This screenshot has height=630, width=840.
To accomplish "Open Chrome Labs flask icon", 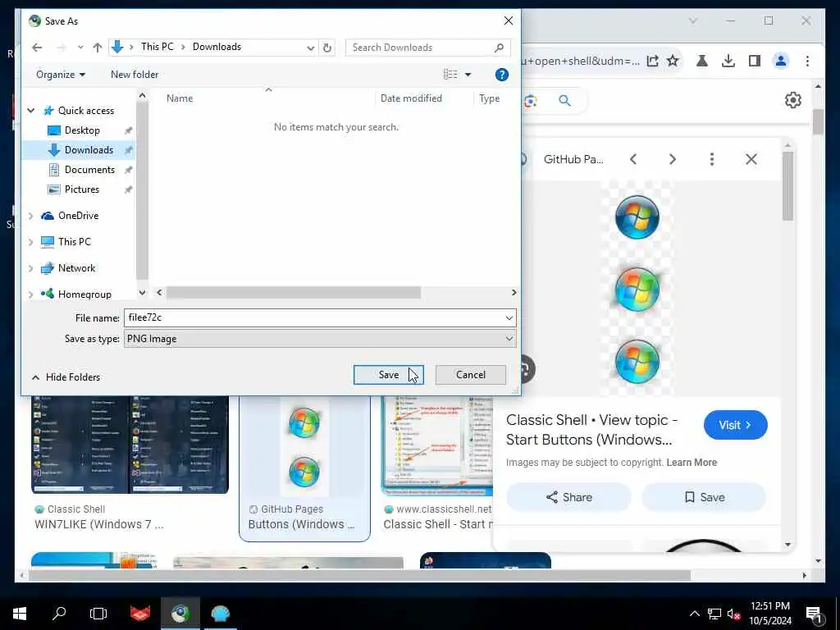I will 702,61.
